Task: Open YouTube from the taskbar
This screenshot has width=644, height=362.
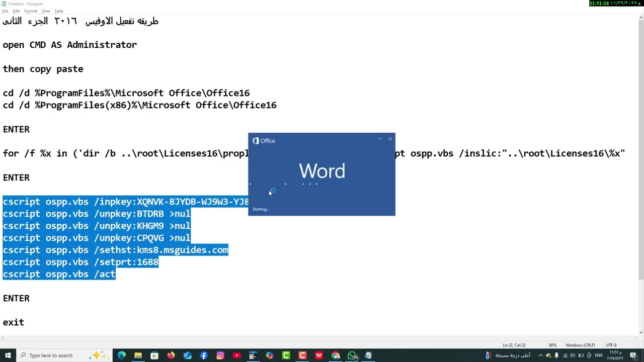Action: point(236,355)
